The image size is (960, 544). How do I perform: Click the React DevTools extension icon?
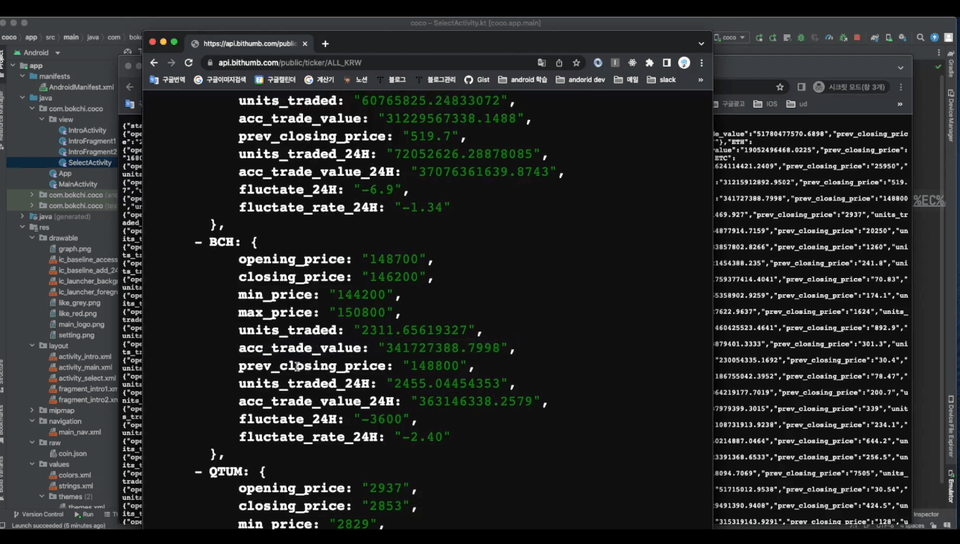click(632, 62)
